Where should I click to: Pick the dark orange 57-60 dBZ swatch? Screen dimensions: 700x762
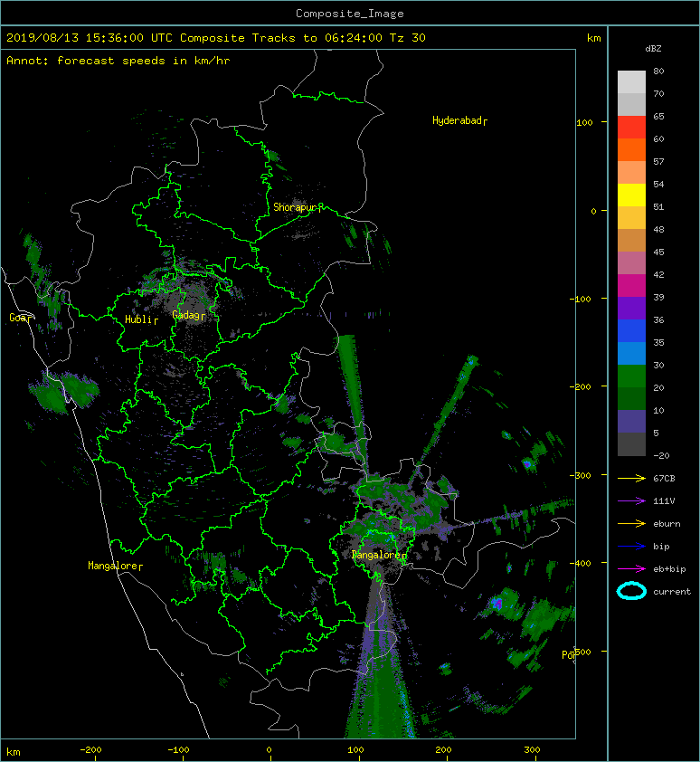click(631, 149)
